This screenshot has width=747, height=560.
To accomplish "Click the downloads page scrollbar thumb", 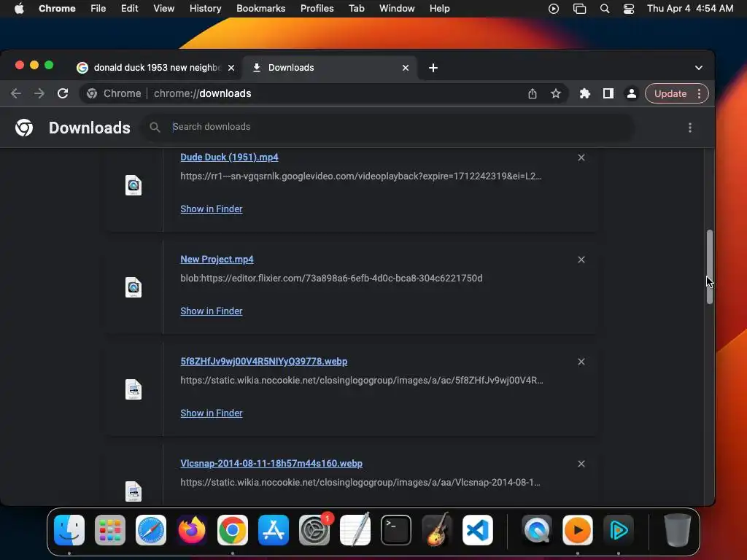I will (709, 267).
